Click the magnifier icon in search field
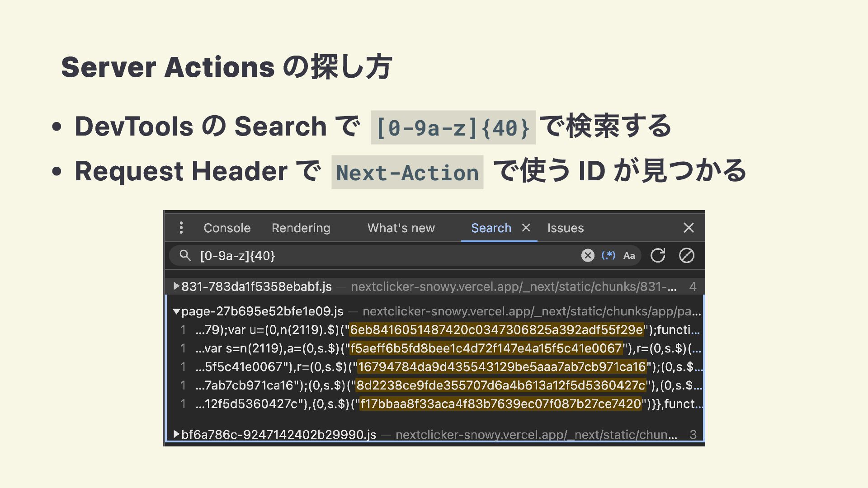Viewport: 868px width, 488px height. click(185, 256)
